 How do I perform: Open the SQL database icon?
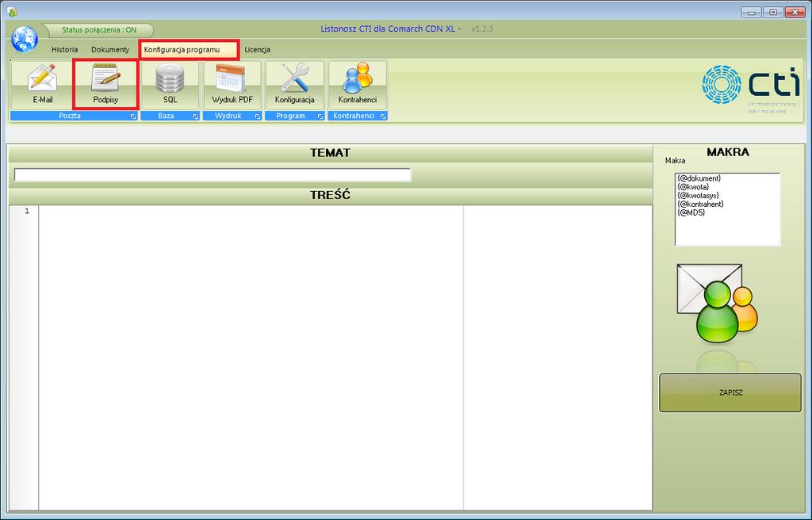[170, 85]
